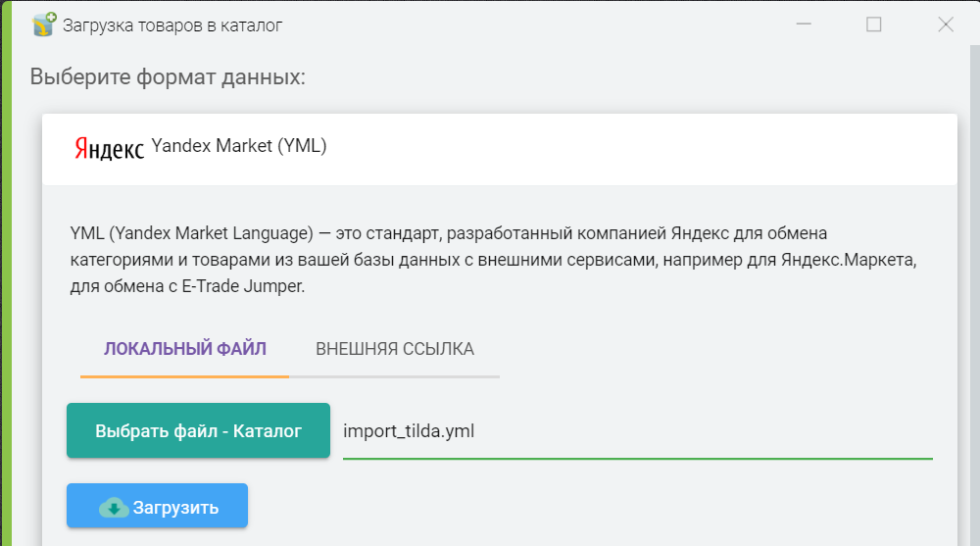The width and height of the screenshot is (980, 546).
Task: Click empty space right of import_tilda.yml text
Action: pos(706,431)
